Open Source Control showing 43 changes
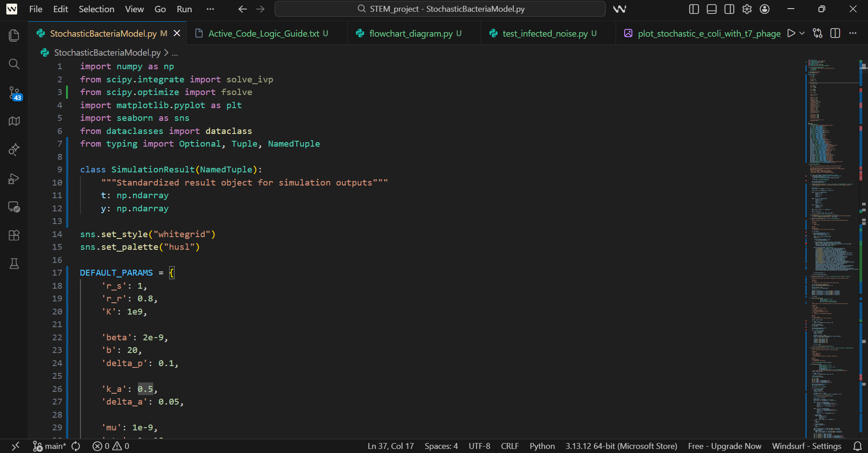Image resolution: width=868 pixels, height=453 pixels. point(14,93)
